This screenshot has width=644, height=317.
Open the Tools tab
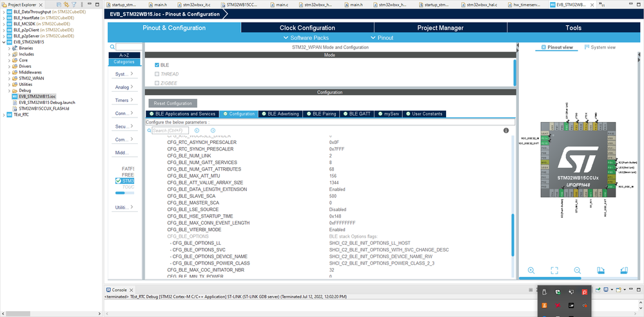coord(573,28)
